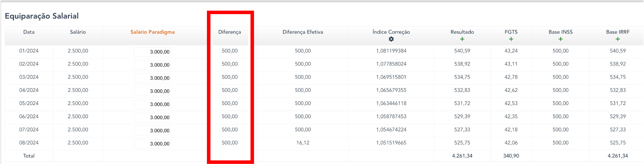Click the Data column header
This screenshot has height=164, width=644.
click(x=29, y=32)
